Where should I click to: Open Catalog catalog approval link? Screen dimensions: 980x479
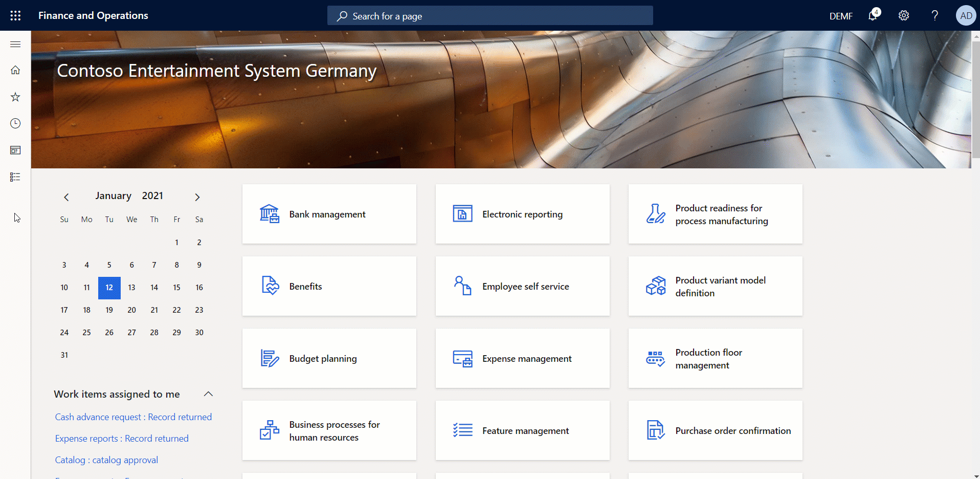pos(106,460)
